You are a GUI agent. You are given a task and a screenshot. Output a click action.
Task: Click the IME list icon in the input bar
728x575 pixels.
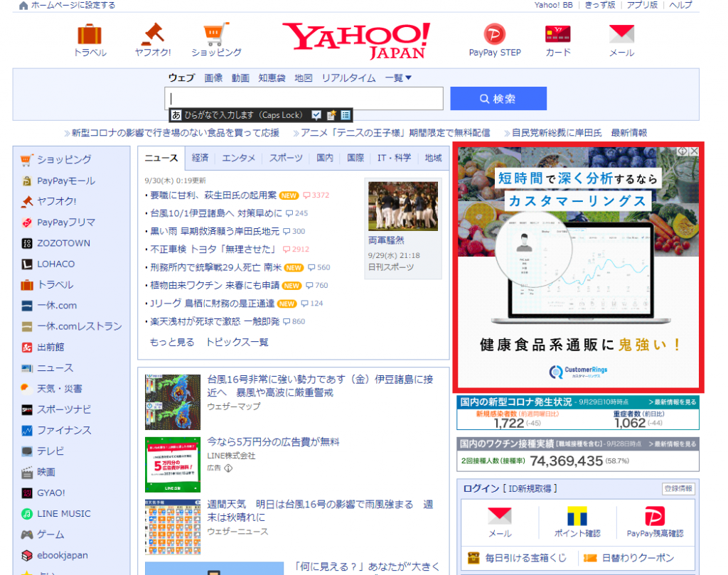[x=346, y=115]
